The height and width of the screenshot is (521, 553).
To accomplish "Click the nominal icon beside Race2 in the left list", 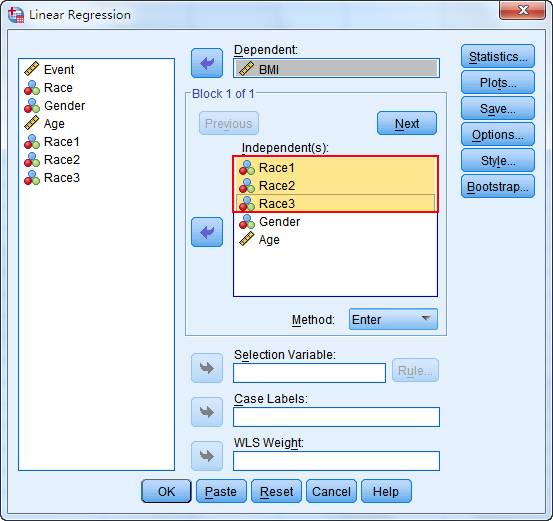I will (32, 159).
